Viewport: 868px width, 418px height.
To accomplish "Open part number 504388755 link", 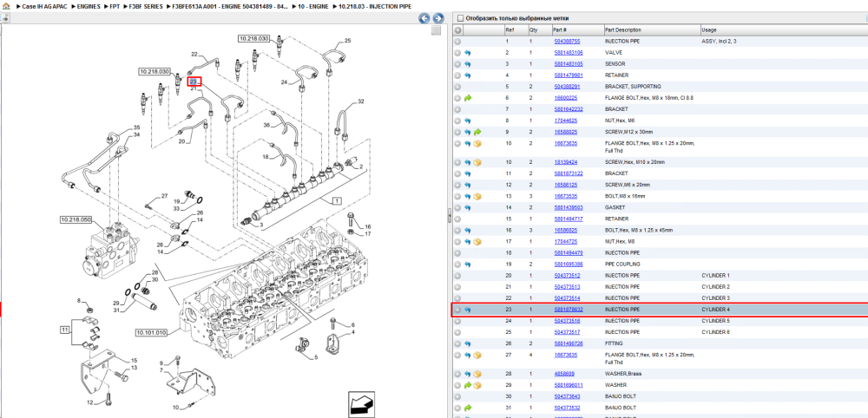I will [567, 42].
